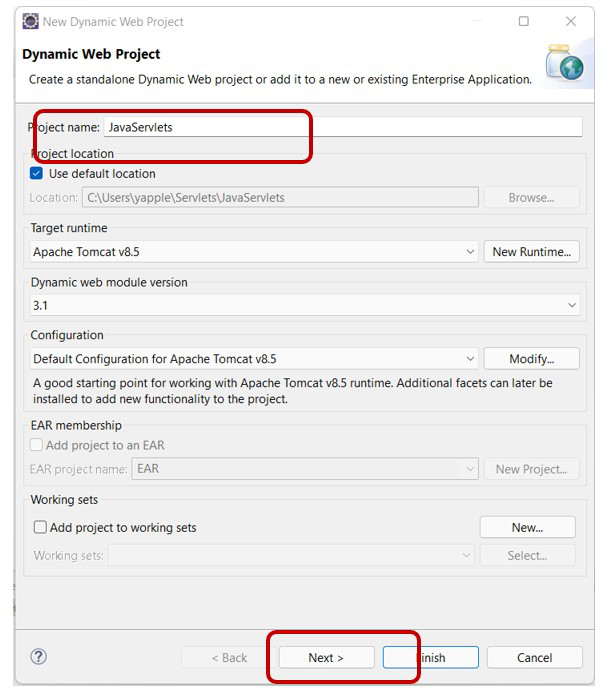611x697 pixels.
Task: Uncheck Use default location checkbox
Action: click(38, 174)
